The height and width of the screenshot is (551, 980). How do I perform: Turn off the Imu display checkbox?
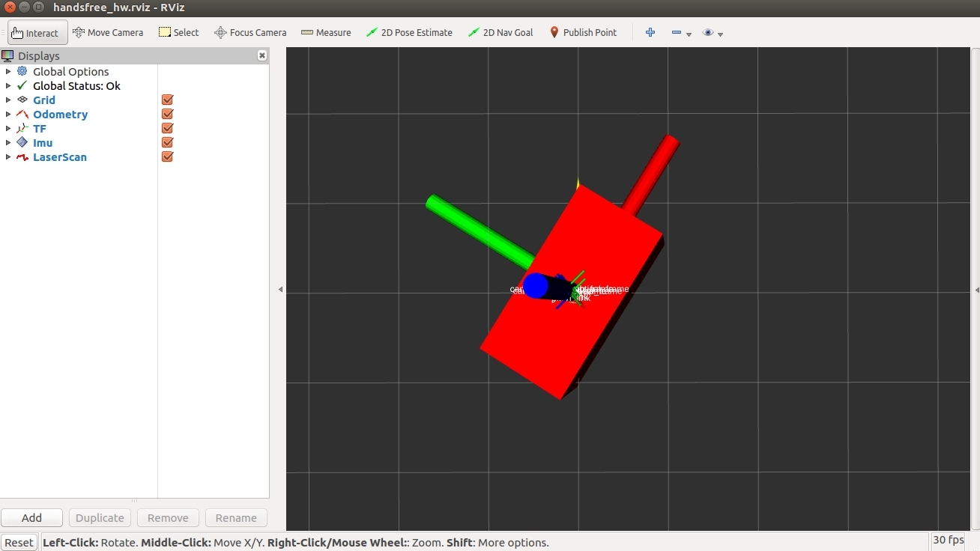click(168, 142)
